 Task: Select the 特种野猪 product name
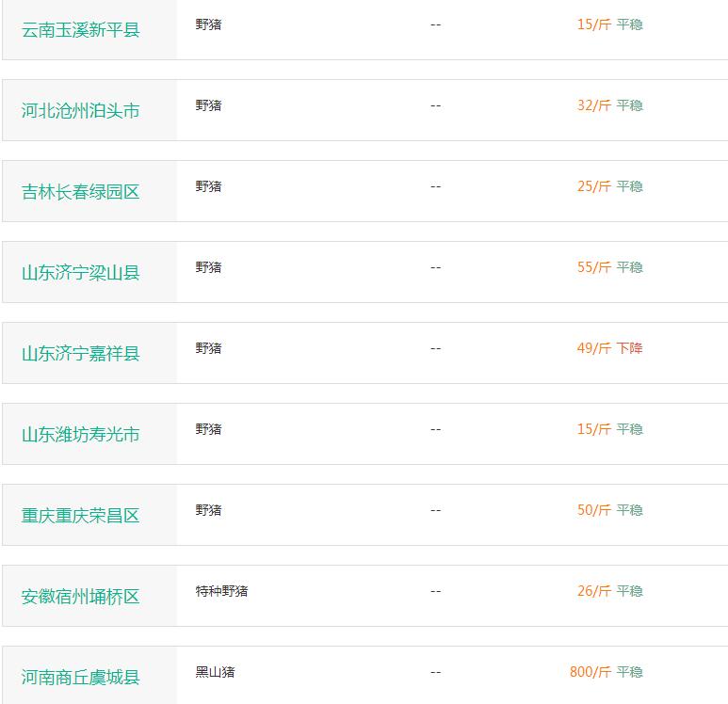[x=221, y=591]
